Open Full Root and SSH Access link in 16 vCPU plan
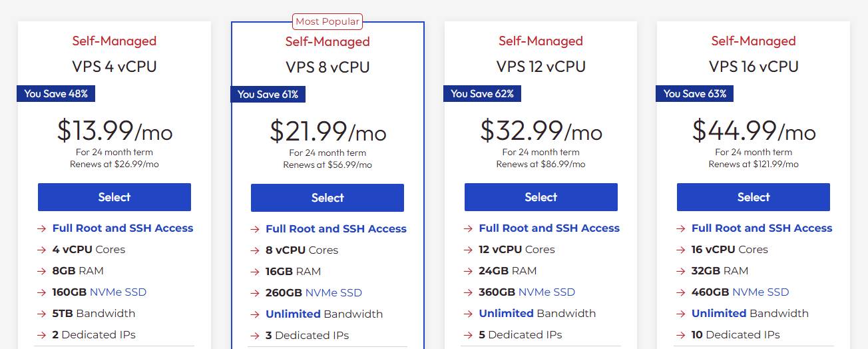 [x=762, y=228]
